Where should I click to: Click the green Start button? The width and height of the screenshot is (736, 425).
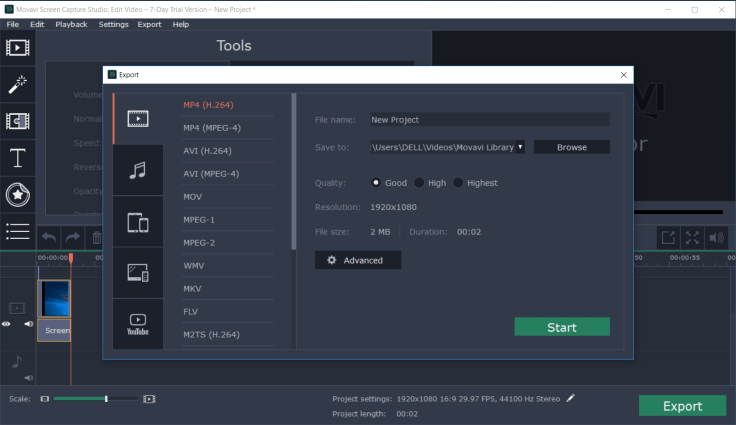[562, 327]
